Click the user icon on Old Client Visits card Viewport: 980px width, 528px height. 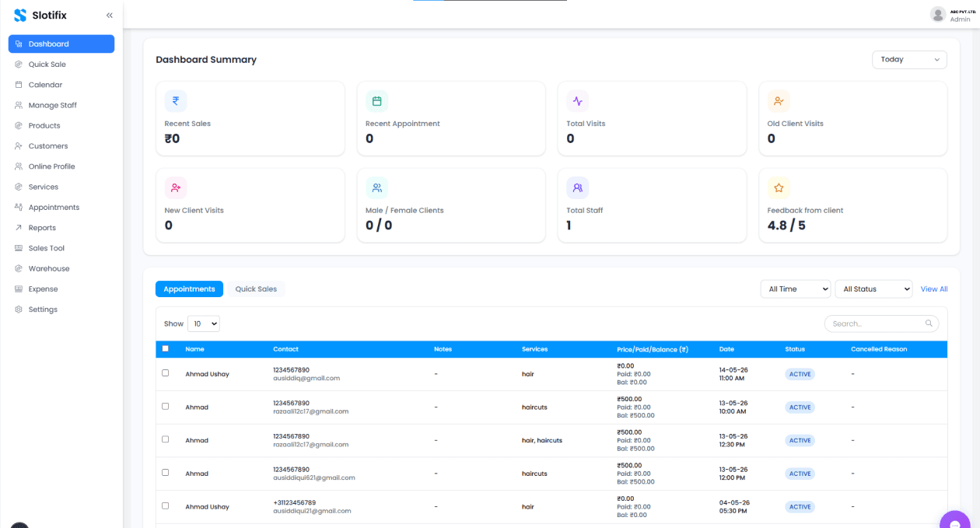pyautogui.click(x=779, y=101)
